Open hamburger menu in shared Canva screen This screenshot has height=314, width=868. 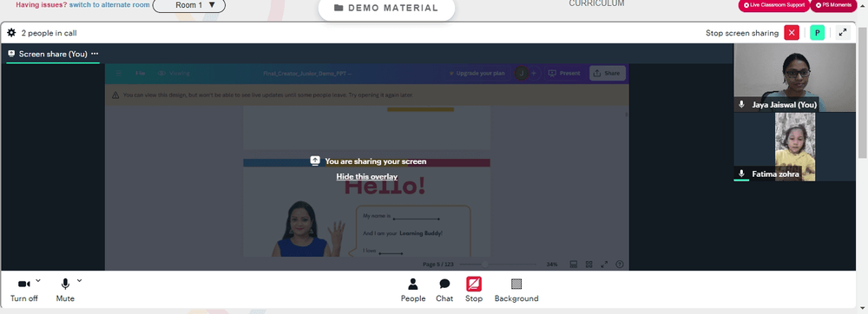pyautogui.click(x=118, y=73)
